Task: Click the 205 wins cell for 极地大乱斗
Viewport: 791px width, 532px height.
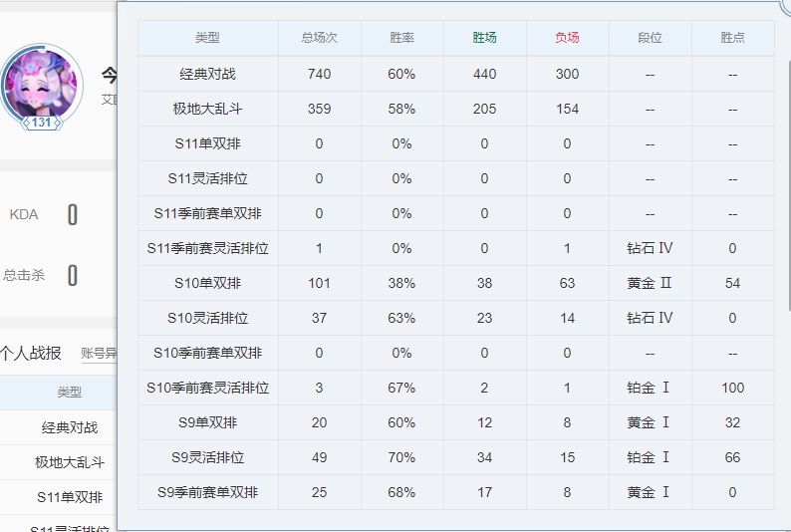Action: [x=484, y=109]
